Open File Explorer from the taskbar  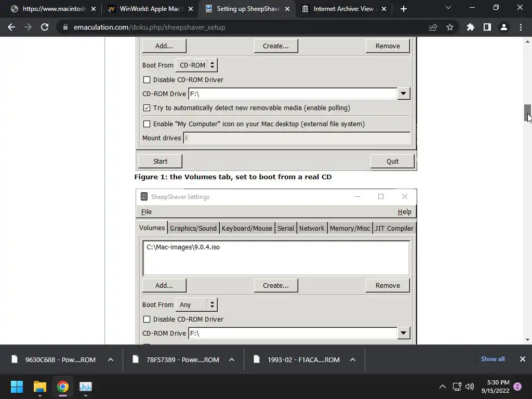tap(39, 387)
